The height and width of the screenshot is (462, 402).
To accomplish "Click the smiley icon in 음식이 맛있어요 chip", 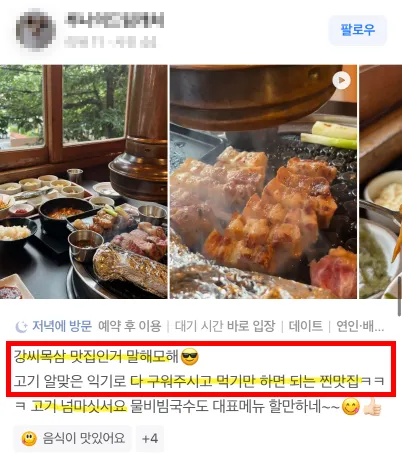I will tap(29, 439).
